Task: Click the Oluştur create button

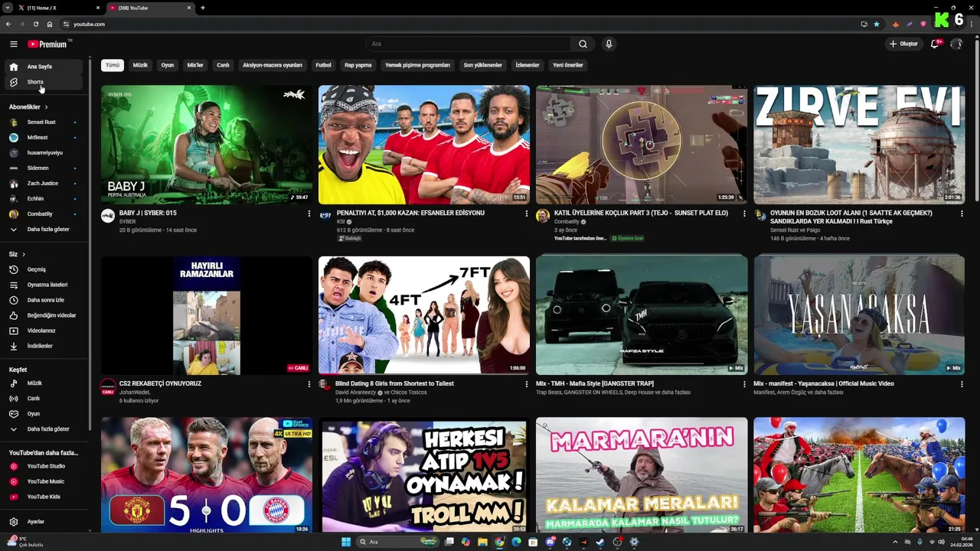Action: click(x=903, y=44)
